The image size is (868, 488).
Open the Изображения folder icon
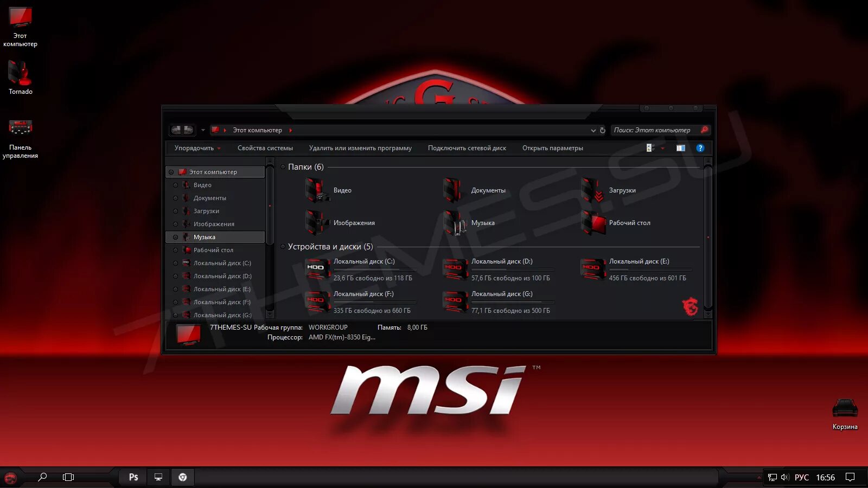coord(317,223)
